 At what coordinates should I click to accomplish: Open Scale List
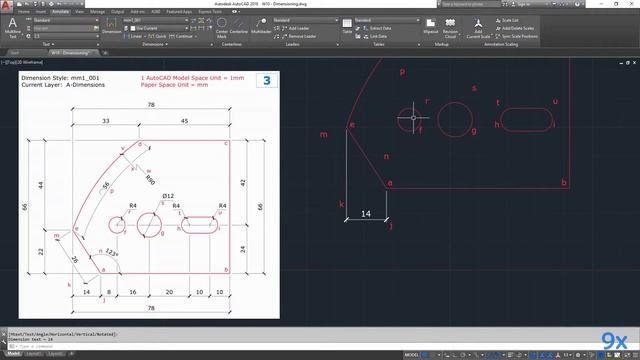coord(507,20)
